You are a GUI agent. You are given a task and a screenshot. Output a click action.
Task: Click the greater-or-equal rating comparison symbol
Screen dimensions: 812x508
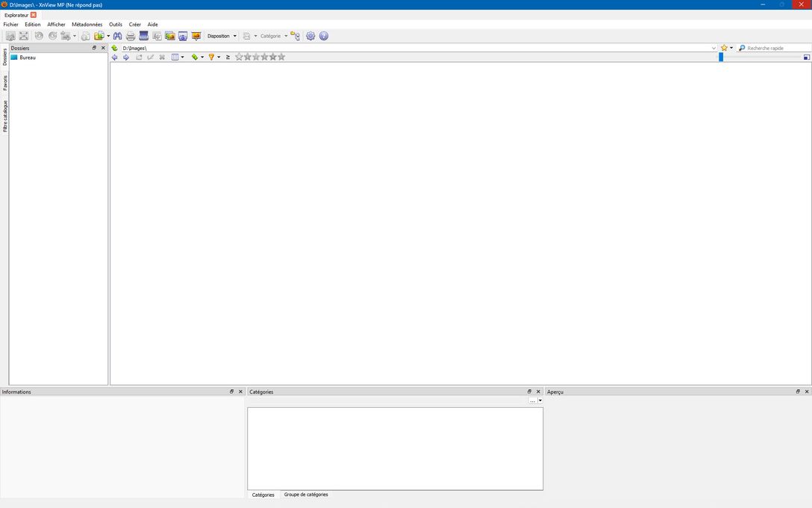[228, 57]
